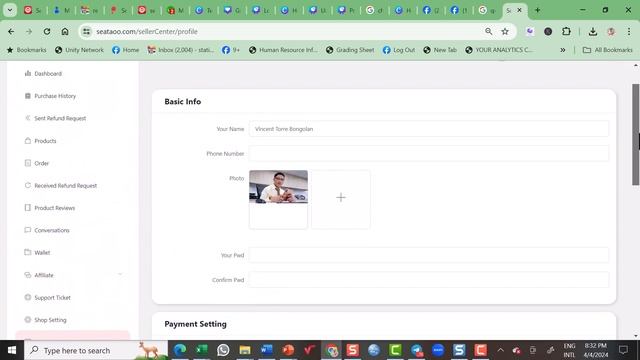Click the ENG INTL language indicator
640x360 pixels.
[569, 350]
